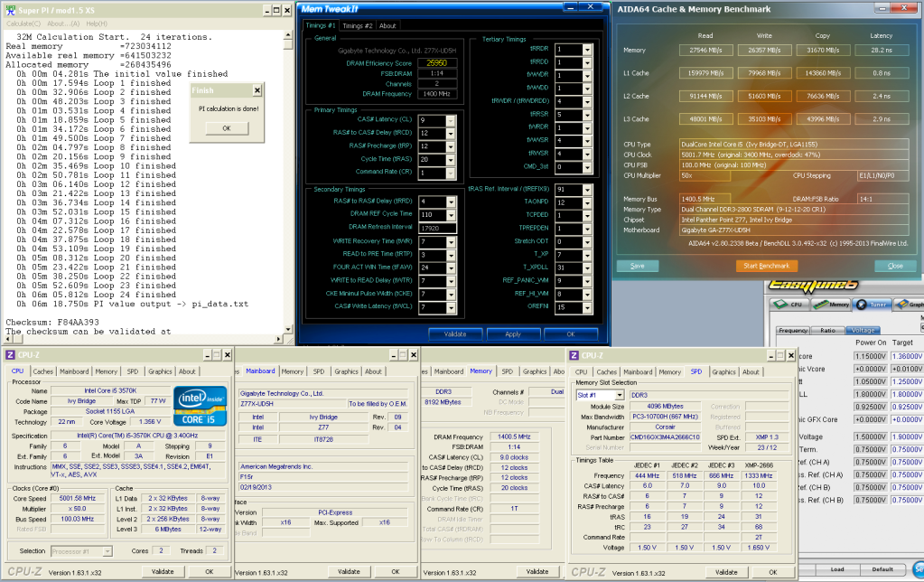Open the tRRDR tertiary timing dropdown
This screenshot has height=582, width=924.
587,50
